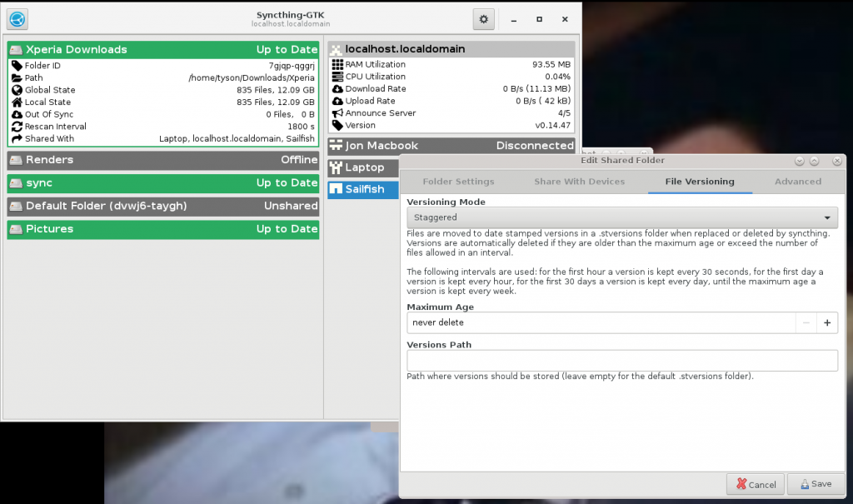Switch to the Folder Settings tab
Viewport: 853px width, 504px height.
(459, 181)
